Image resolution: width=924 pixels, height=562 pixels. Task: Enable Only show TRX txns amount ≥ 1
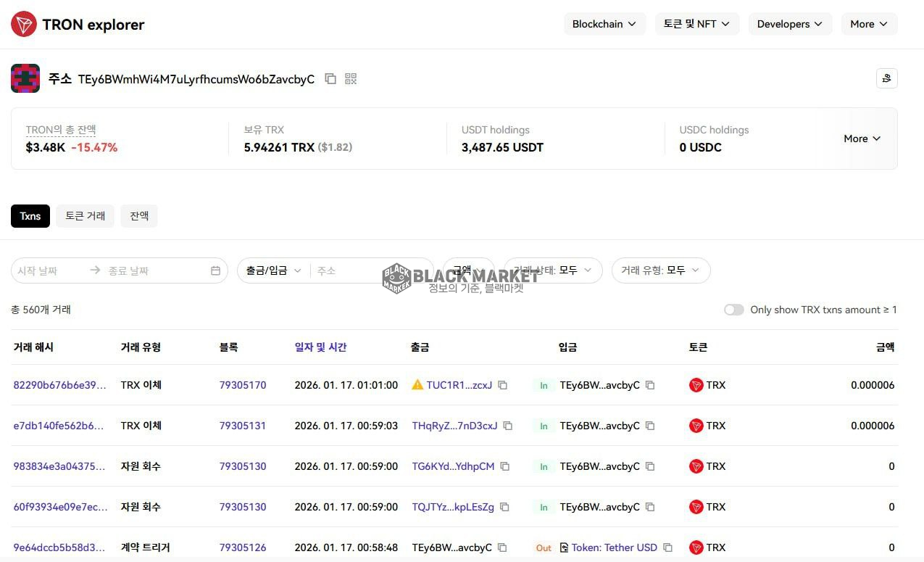click(733, 310)
